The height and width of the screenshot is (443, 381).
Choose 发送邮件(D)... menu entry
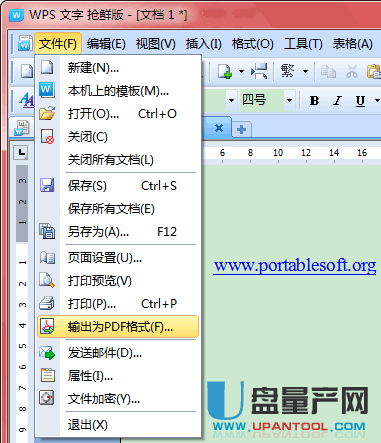pos(118,353)
